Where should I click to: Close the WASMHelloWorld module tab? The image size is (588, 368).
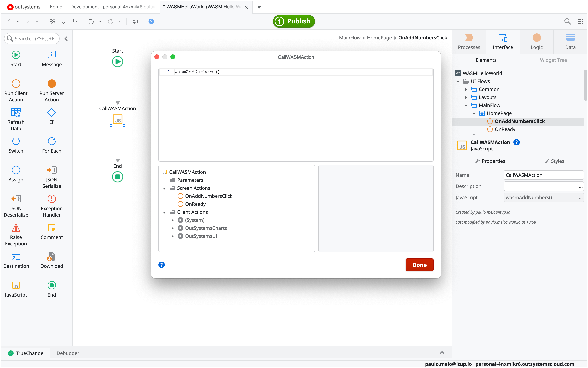tap(246, 7)
